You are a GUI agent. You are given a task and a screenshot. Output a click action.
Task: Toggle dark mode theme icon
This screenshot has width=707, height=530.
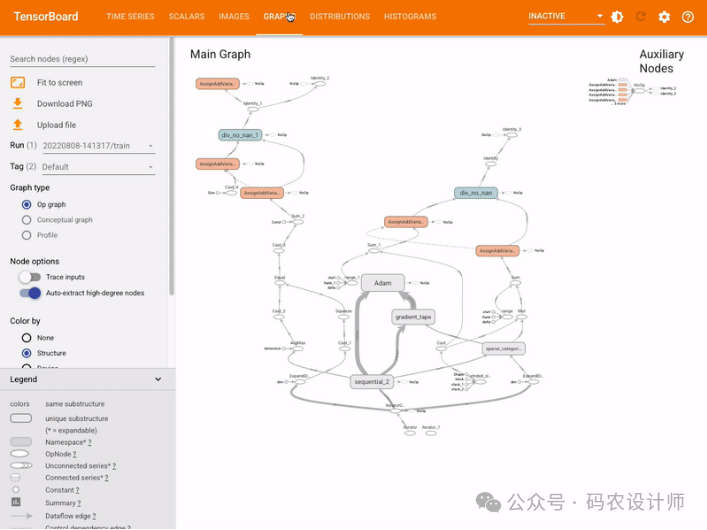(x=617, y=17)
